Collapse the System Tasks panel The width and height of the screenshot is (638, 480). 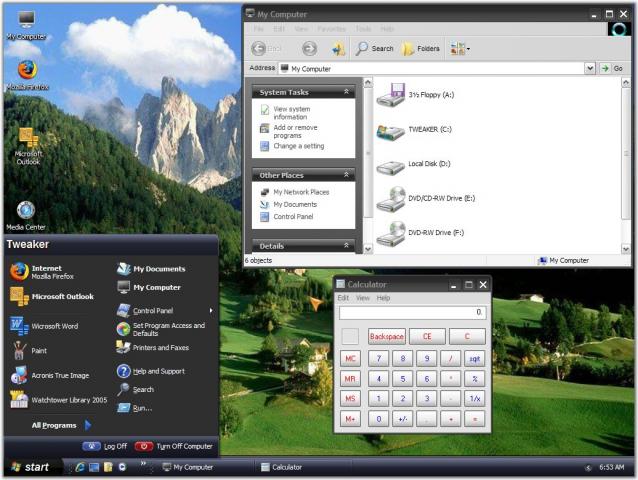click(x=346, y=92)
